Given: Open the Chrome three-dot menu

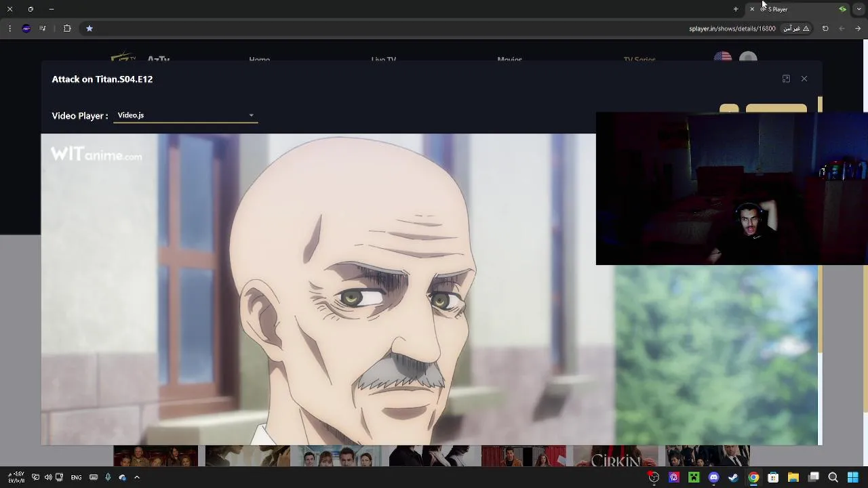Looking at the screenshot, I should coord(9,28).
